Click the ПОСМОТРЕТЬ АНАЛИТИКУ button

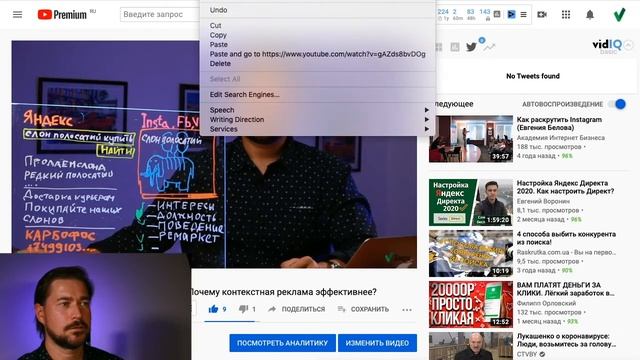[x=282, y=343]
